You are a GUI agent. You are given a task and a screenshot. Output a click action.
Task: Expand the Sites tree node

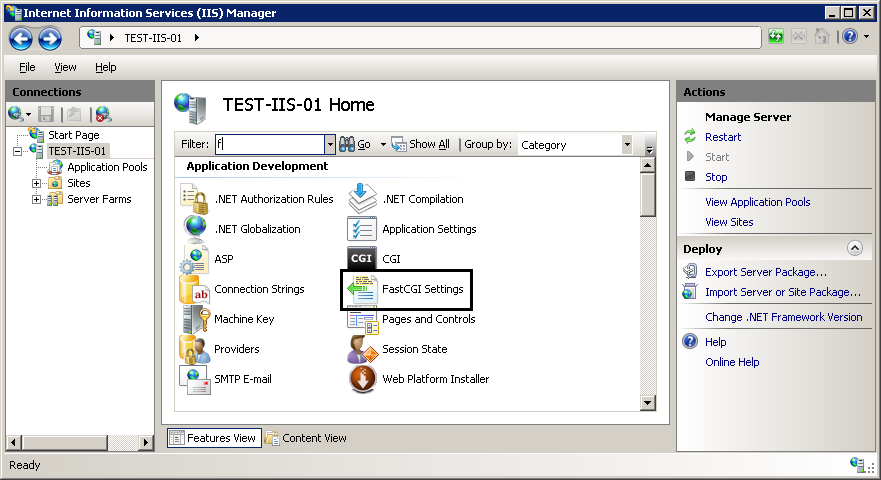[37, 183]
